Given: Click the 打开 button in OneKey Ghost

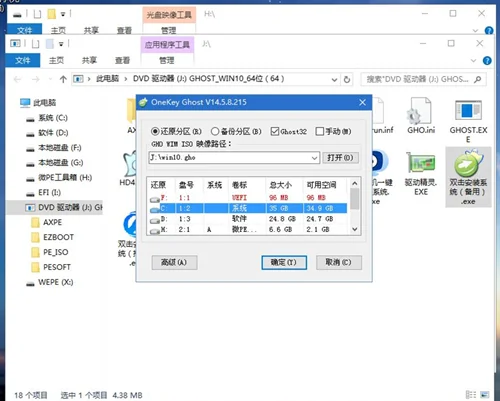Looking at the screenshot, I should [340, 158].
